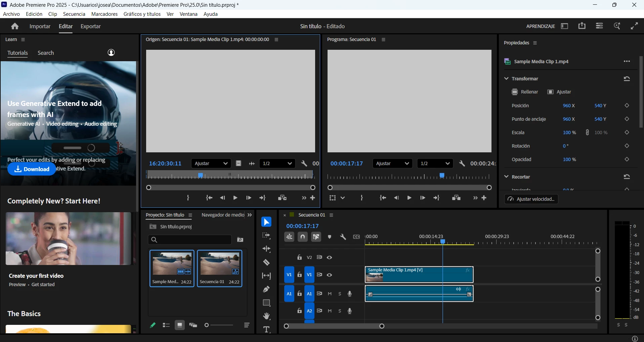The height and width of the screenshot is (342, 644).
Task: Click the Source monitor playhead marker
Action: (201, 175)
